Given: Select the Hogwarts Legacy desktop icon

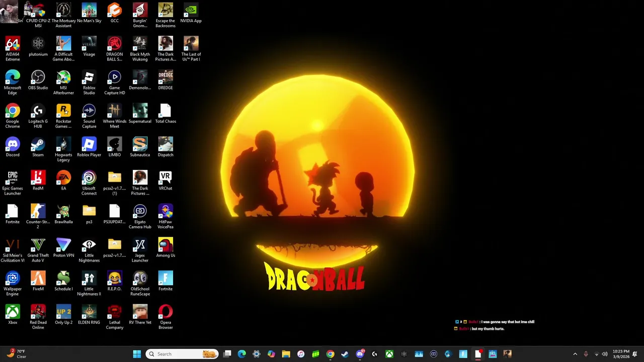Looking at the screenshot, I should (x=63, y=149).
